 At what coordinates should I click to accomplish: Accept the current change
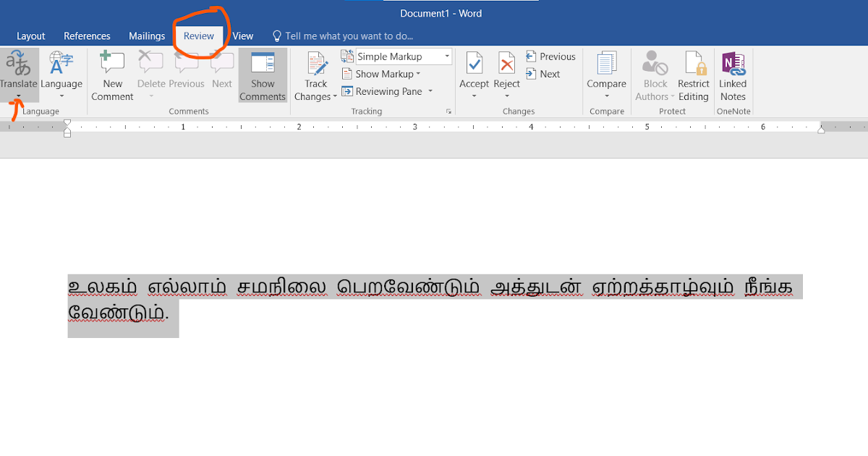pyautogui.click(x=474, y=69)
